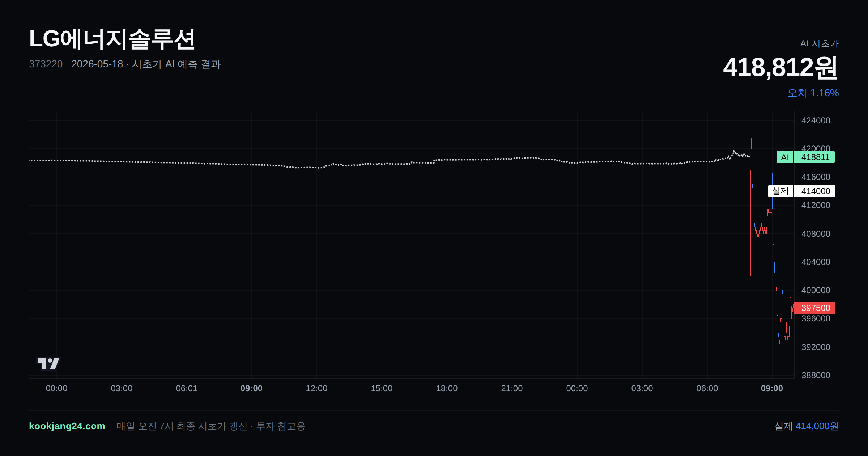Click the 18:00 time axis label

(447, 388)
